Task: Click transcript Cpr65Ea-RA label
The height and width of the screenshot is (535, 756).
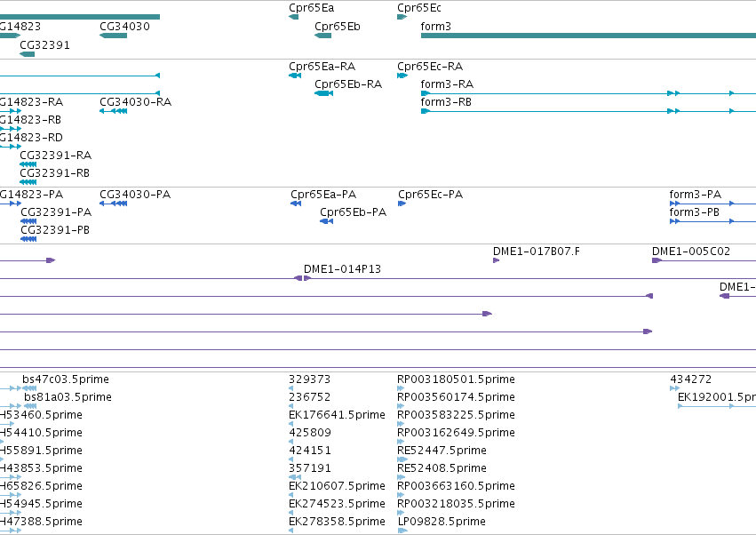Action: 322,67
